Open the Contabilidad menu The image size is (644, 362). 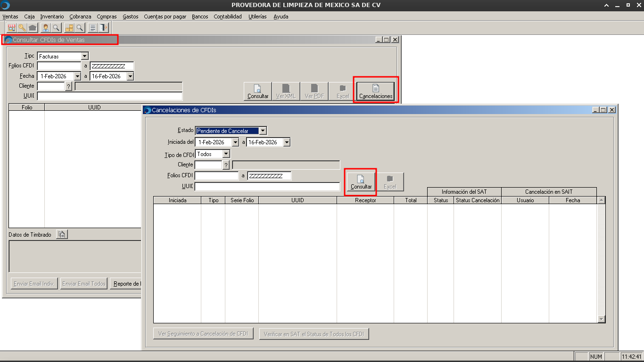coord(227,16)
